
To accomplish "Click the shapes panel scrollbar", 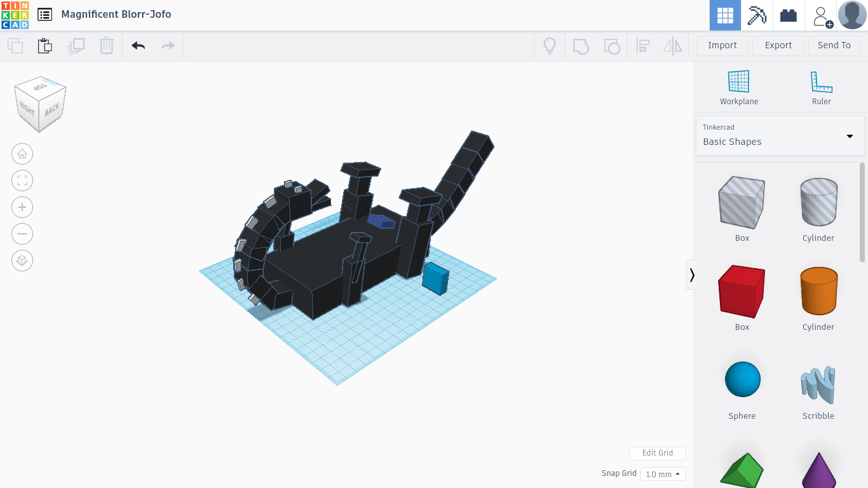I will (862, 212).
